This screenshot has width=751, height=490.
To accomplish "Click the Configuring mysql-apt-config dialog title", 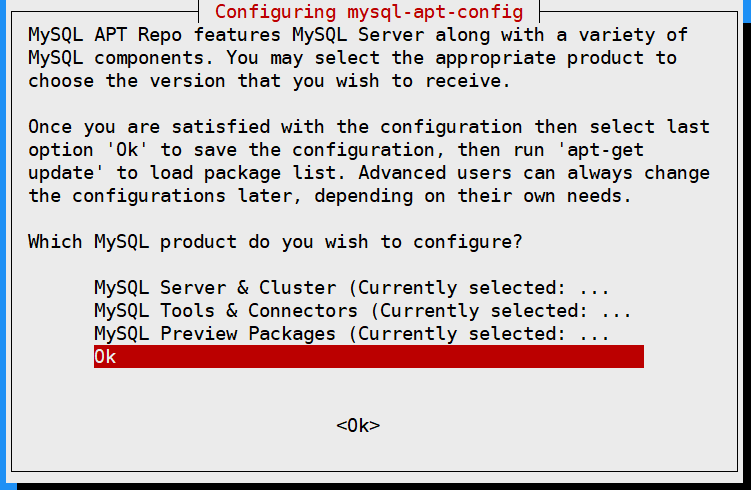I will coord(369,11).
